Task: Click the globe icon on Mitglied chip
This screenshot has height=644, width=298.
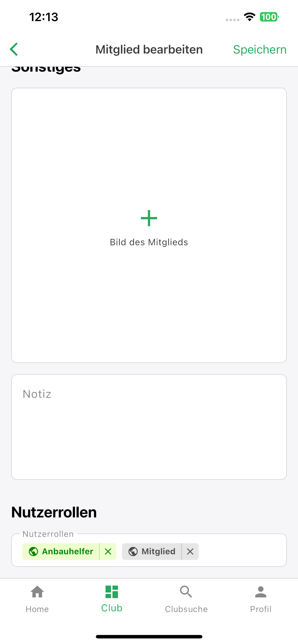Action: [x=133, y=551]
